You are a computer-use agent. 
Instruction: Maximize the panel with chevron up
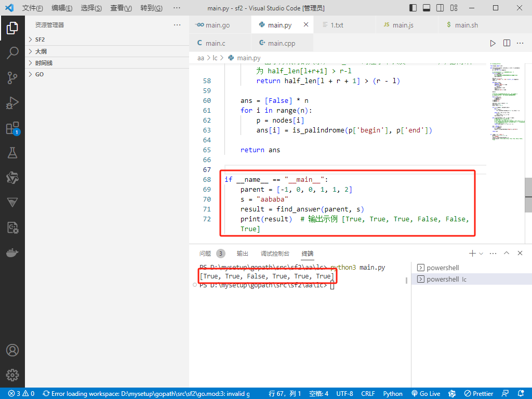point(507,253)
